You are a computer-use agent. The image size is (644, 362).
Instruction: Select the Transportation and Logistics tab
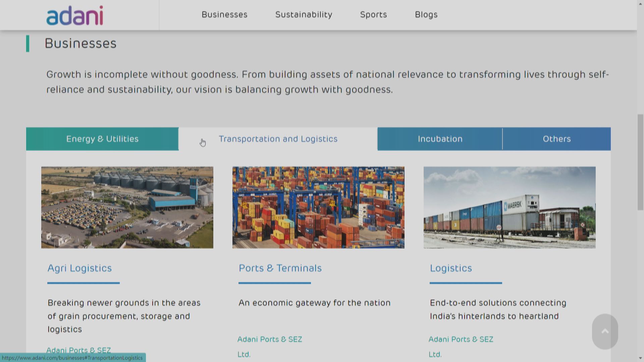coord(278,139)
